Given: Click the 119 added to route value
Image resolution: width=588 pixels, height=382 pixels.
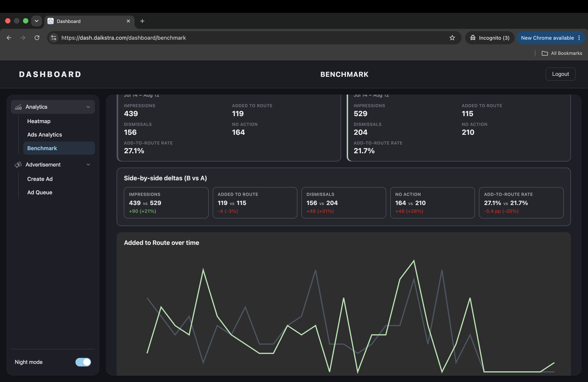Looking at the screenshot, I should pyautogui.click(x=238, y=114).
